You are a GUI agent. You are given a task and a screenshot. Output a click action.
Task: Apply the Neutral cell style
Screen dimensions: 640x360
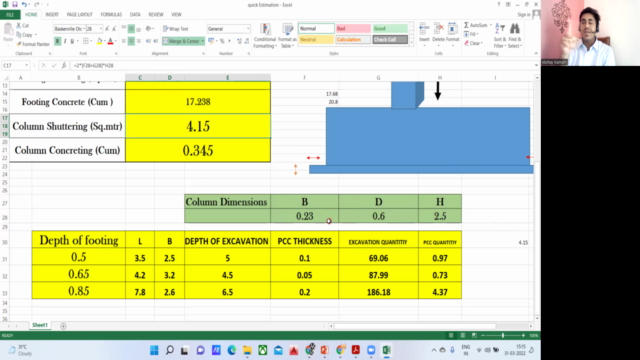[316, 40]
